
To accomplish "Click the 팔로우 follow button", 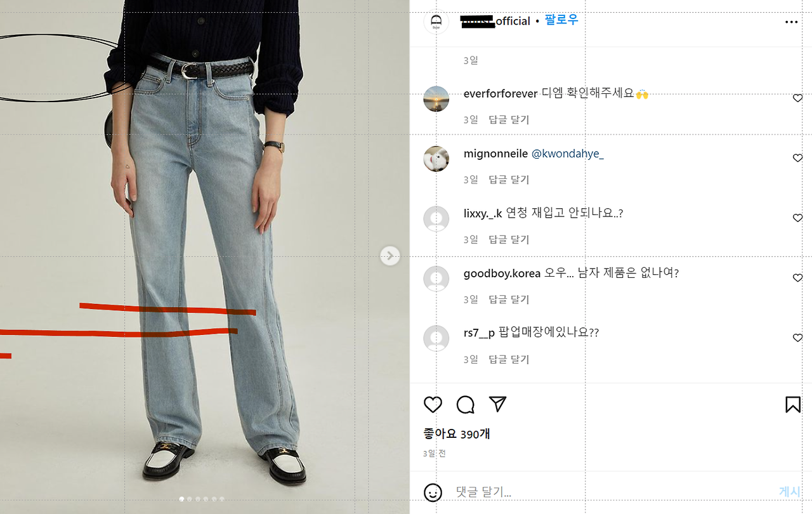I will point(561,20).
